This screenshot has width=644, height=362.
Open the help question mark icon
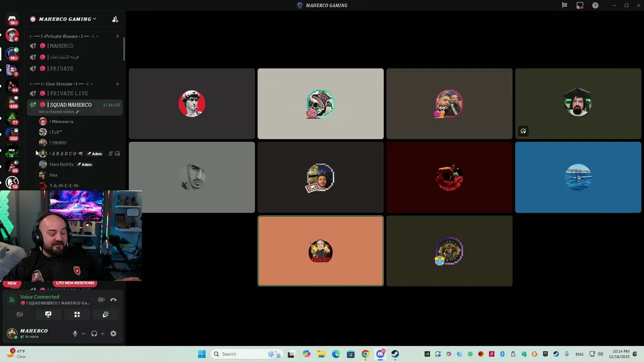595,6
